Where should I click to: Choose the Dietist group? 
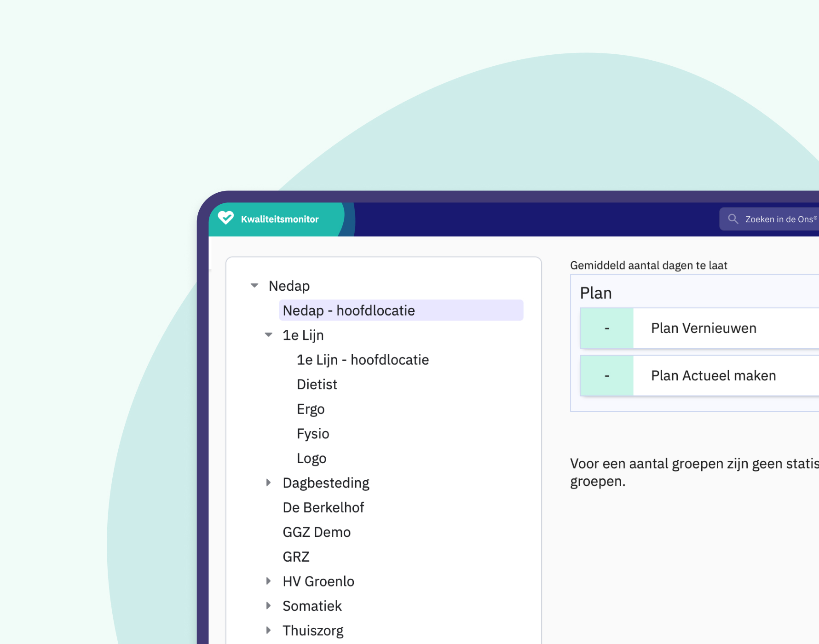click(317, 385)
